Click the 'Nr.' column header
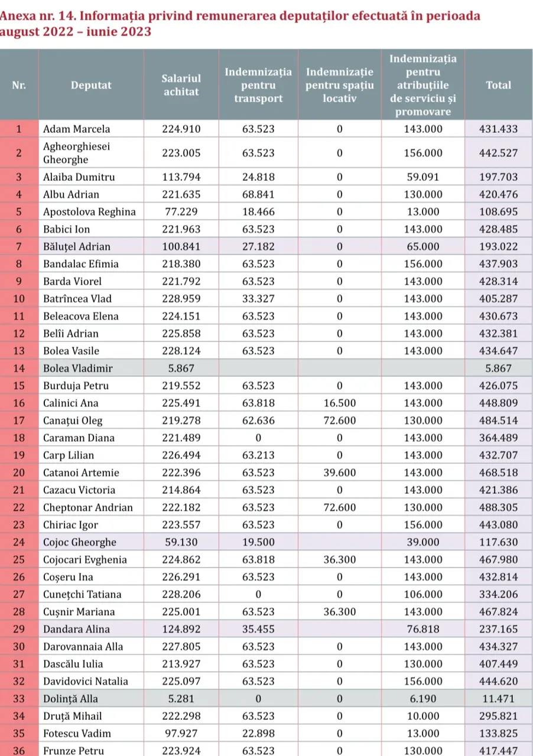Screen dimensions: 533x756 19,85
